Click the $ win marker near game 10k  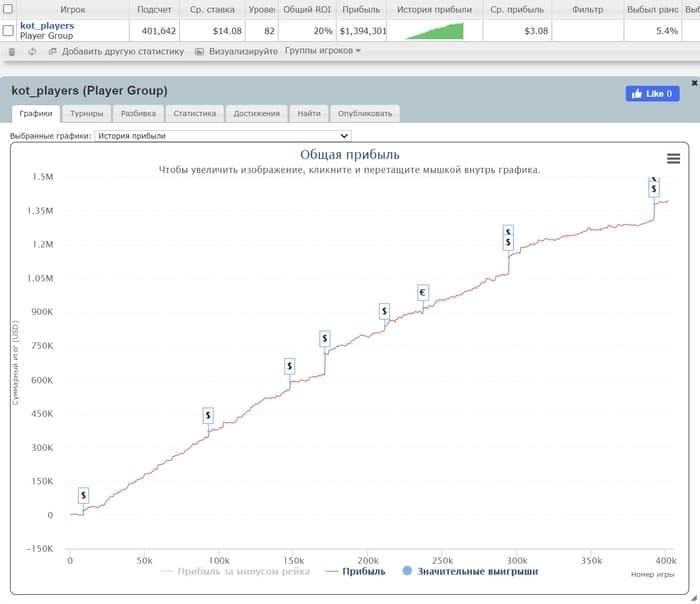83,495
